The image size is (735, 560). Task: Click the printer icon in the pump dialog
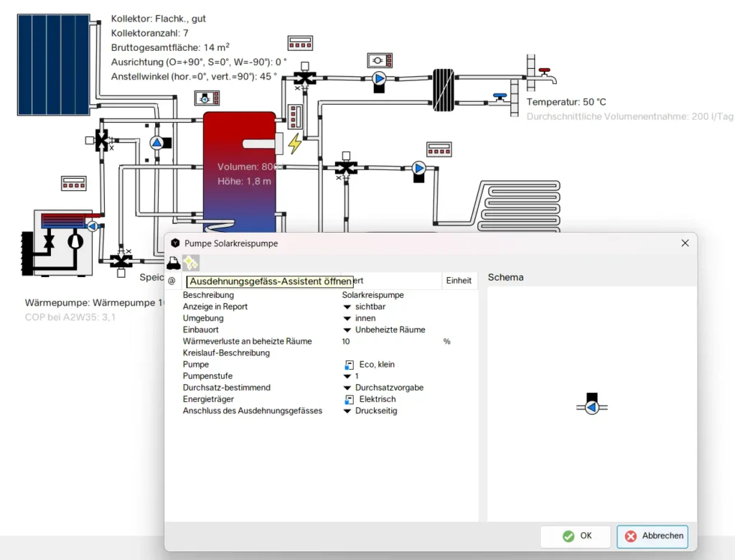173,263
